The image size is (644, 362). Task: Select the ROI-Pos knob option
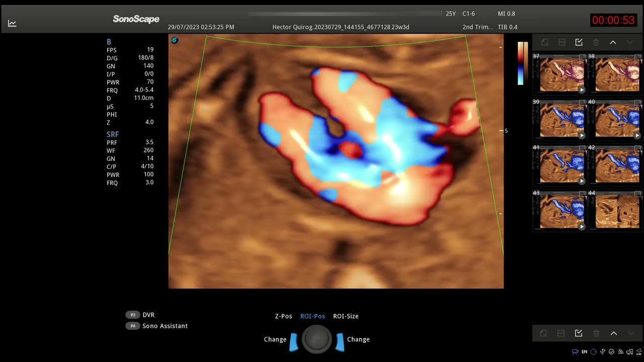point(312,316)
